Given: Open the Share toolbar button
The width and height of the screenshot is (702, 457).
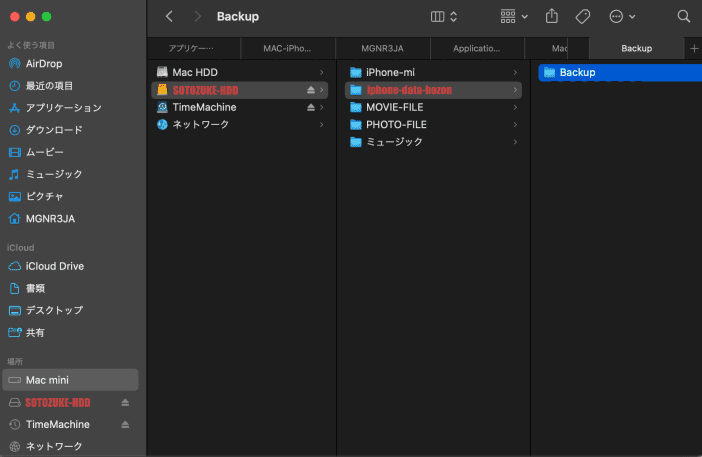Looking at the screenshot, I should pos(552,17).
